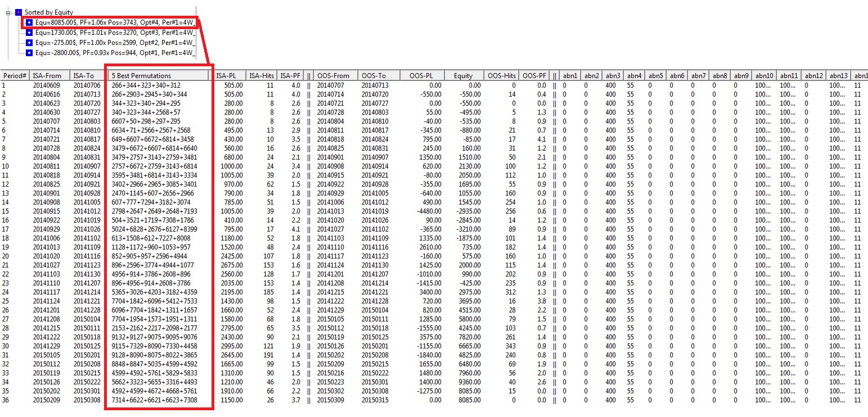Click the 5 Best Permutations column header
The image size is (868, 417).
coord(158,75)
